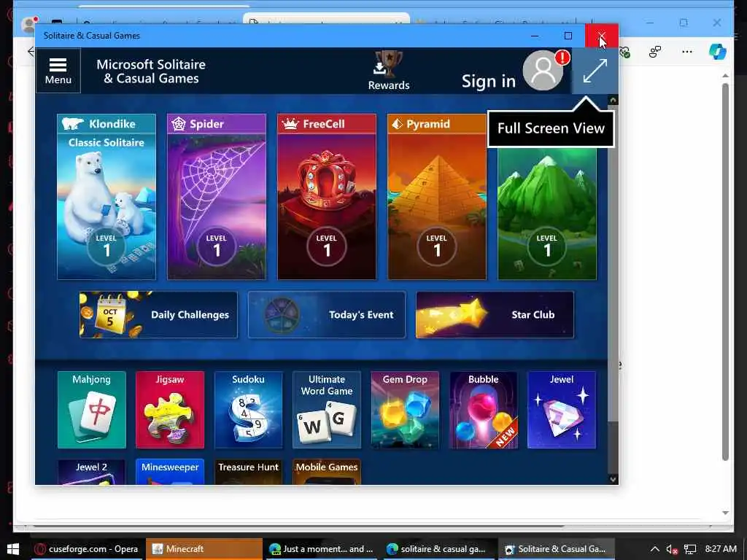Click the red notification alert badge
This screenshot has height=560, width=747.
coord(562,58)
